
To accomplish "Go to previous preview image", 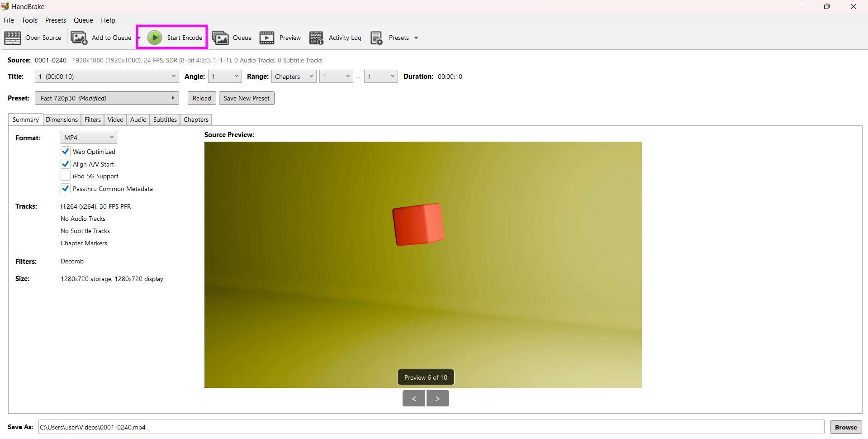I will (x=414, y=398).
